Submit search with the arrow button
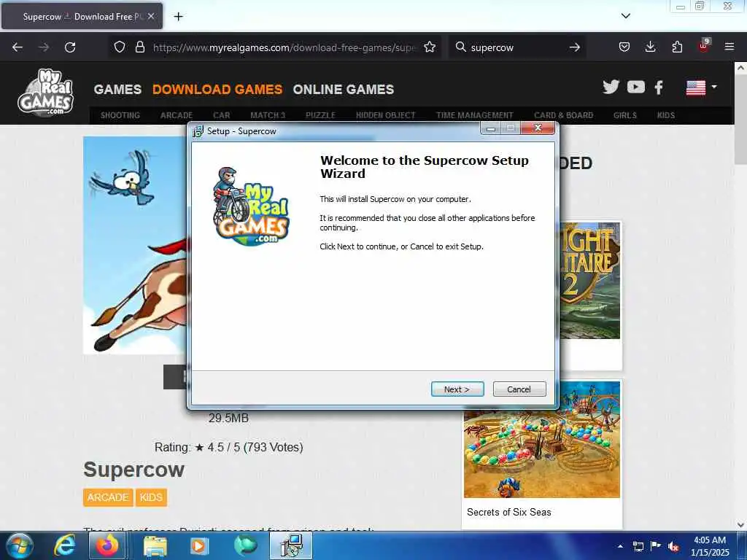The image size is (747, 560). tap(575, 47)
